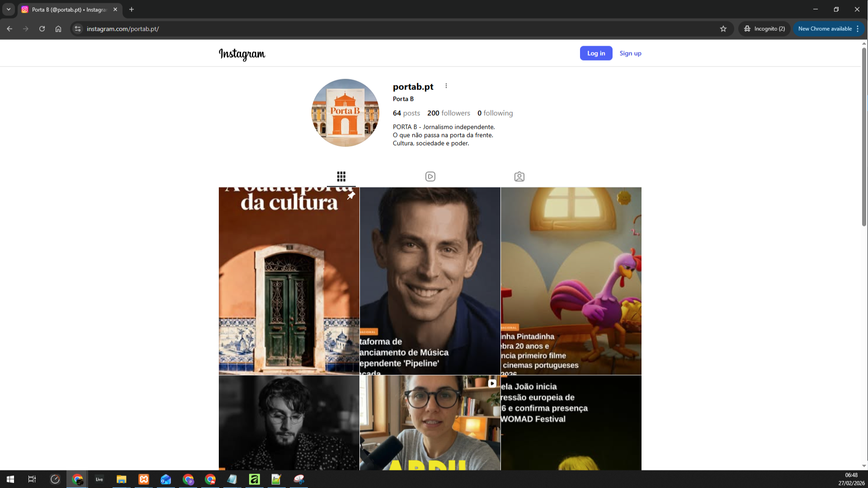Click the scrollbar down arrow

click(x=864, y=466)
